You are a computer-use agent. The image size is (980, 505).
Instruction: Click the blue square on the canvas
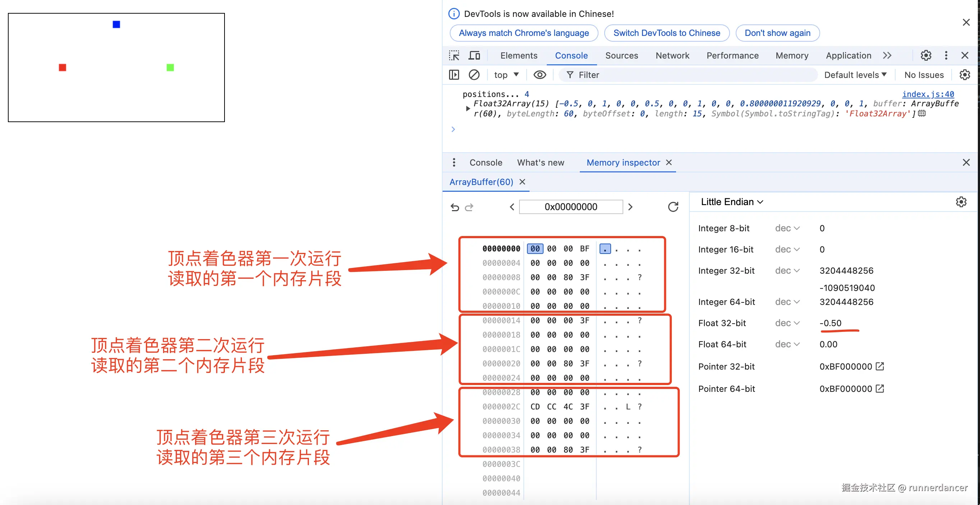click(116, 25)
